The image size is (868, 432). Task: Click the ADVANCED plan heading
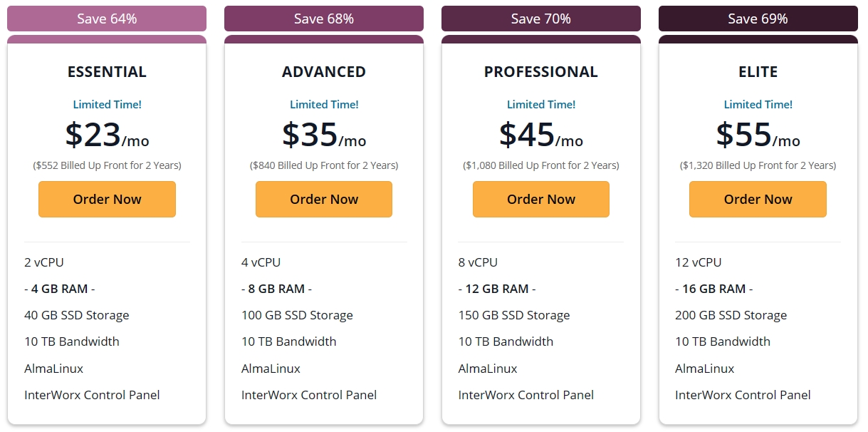pyautogui.click(x=324, y=72)
